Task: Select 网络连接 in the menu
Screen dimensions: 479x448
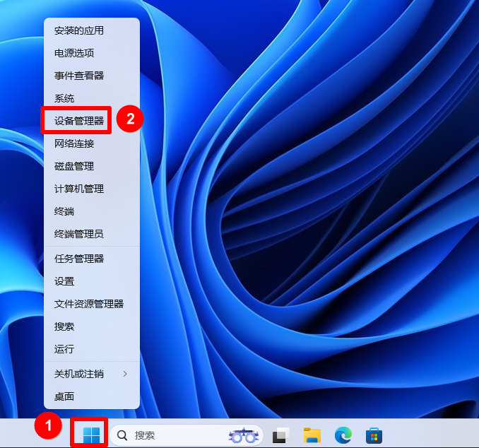Action: click(92, 143)
